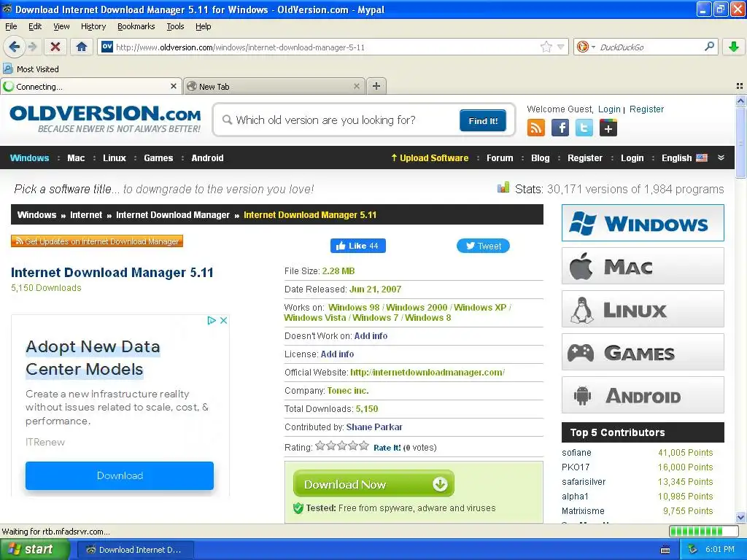Open the browser home page icon

pyautogui.click(x=82, y=47)
